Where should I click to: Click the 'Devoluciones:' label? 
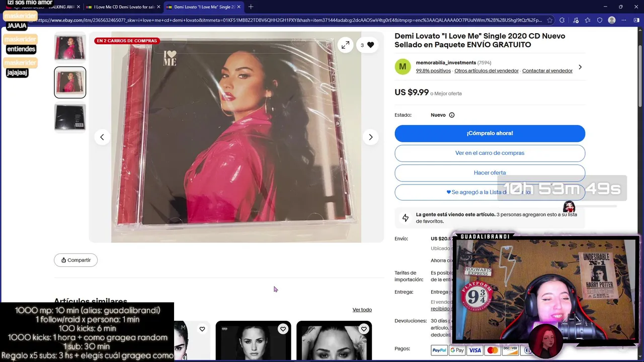coord(410,321)
